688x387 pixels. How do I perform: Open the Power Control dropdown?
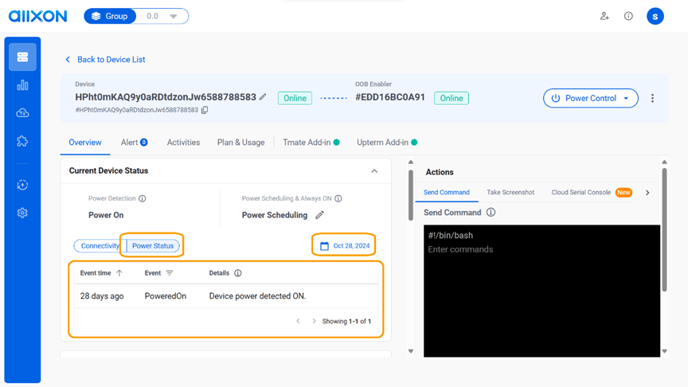click(x=591, y=98)
